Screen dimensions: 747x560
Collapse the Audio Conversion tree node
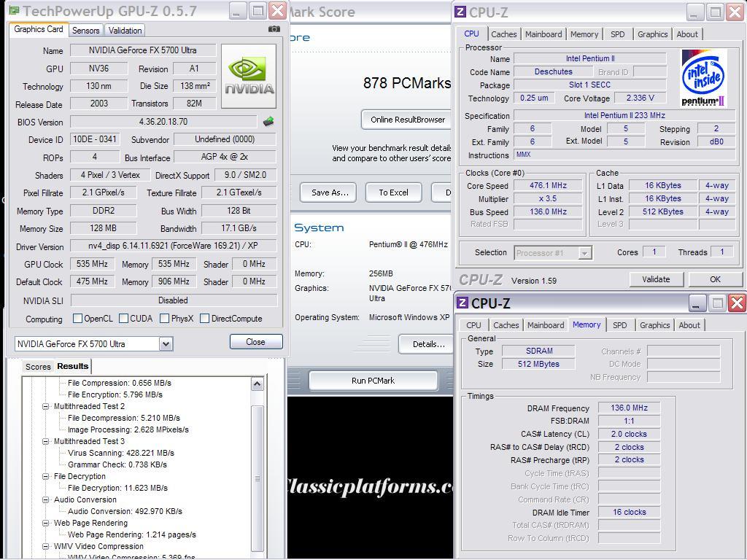[46, 499]
